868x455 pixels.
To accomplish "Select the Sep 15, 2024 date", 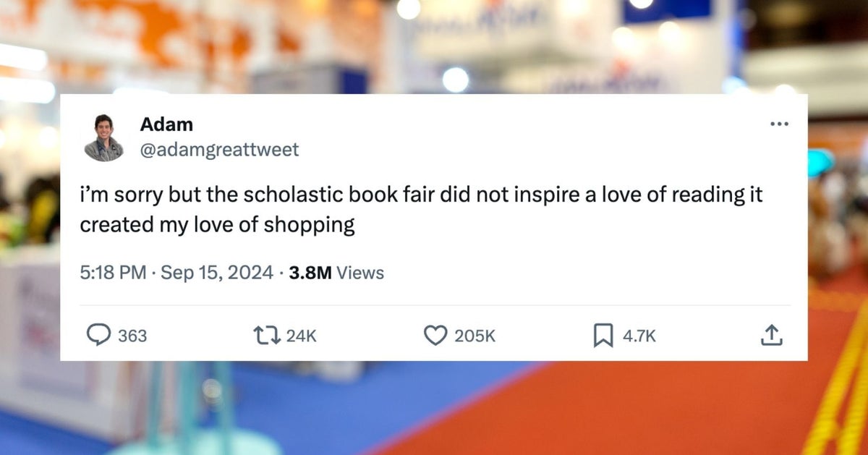I will click(x=217, y=273).
